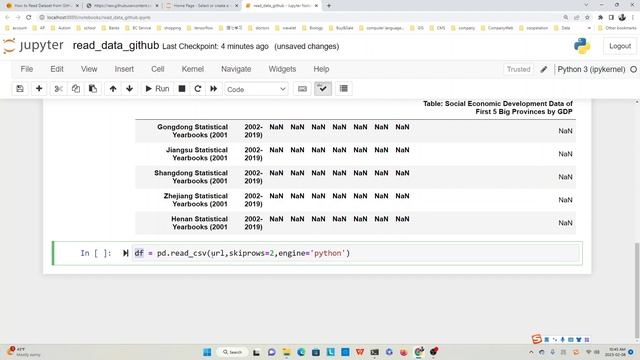The image size is (640, 360).
Task: Interrupt the kernel with stop icon
Action: tap(182, 89)
